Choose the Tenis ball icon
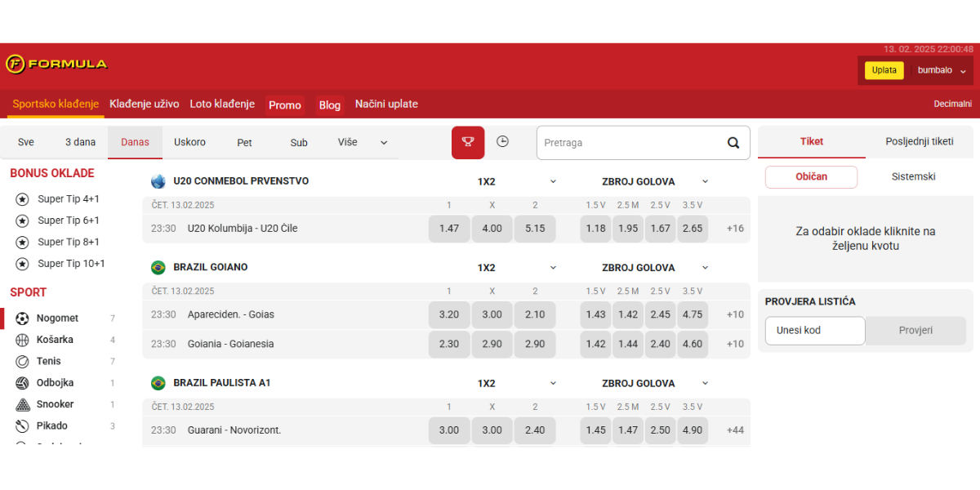Viewport: 980px width, 490px height. point(22,361)
